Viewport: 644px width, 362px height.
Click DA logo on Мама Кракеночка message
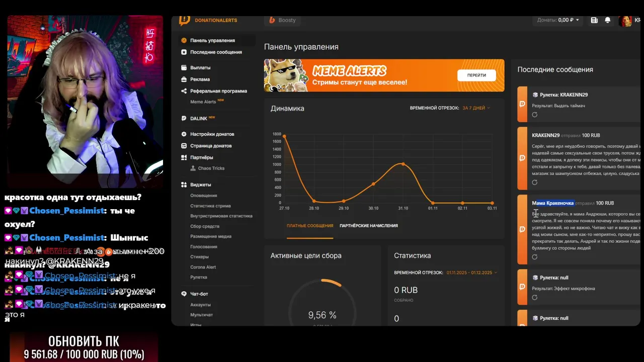tap(522, 229)
